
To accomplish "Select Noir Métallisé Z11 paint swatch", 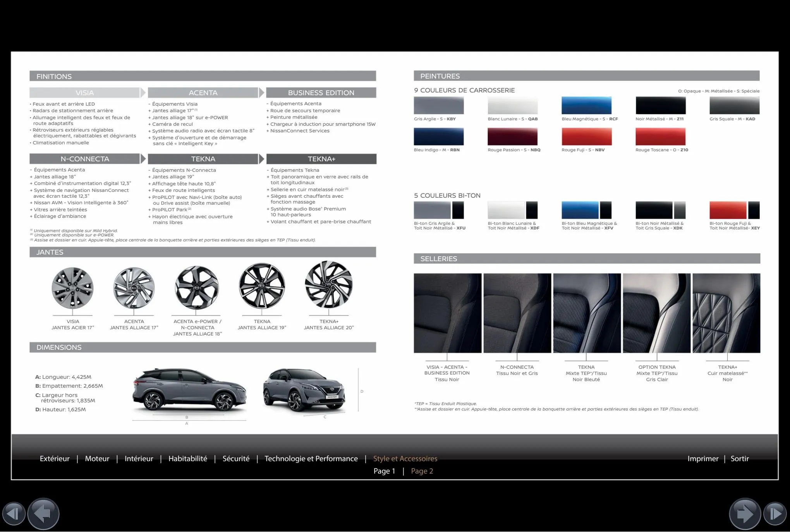I will (661, 105).
